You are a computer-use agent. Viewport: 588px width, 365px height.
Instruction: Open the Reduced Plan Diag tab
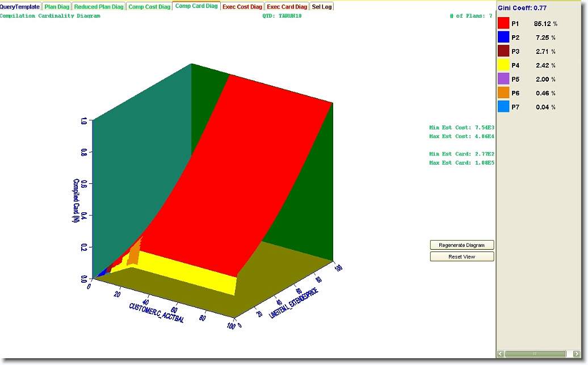(x=99, y=7)
